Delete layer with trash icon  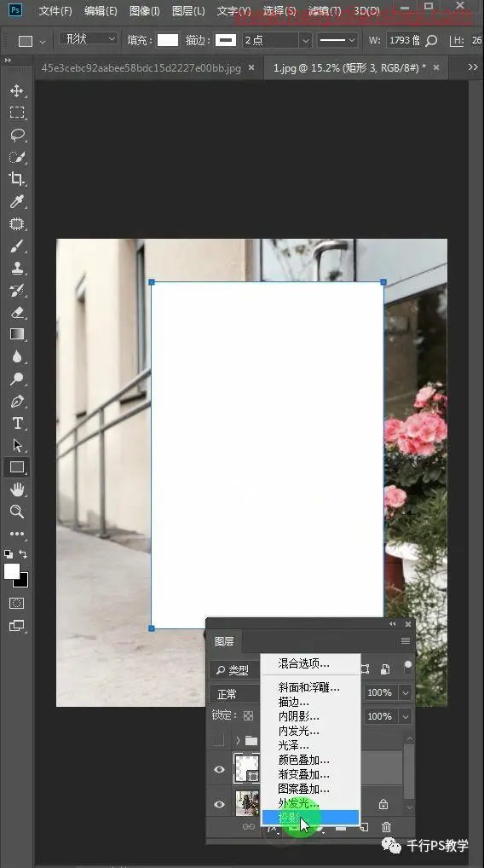pyautogui.click(x=386, y=827)
